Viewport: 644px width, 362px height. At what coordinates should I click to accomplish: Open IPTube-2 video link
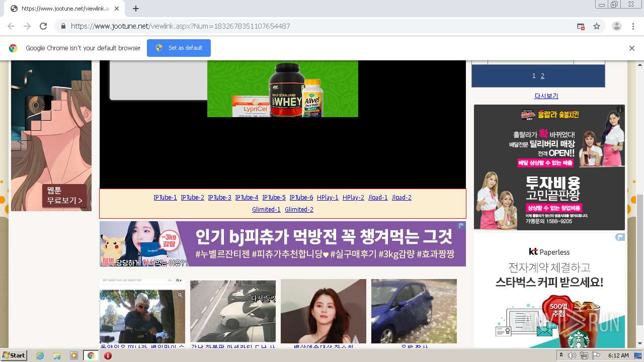[192, 198]
